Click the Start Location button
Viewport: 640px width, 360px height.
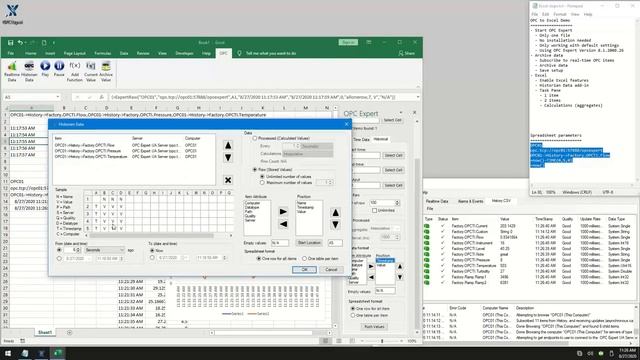[x=309, y=243]
